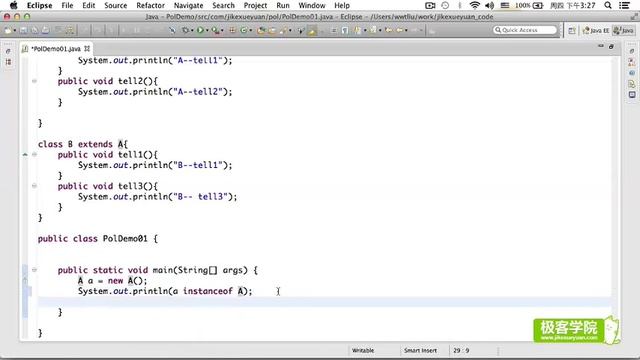640x360 pixels.
Task: Maximize the editor area
Action: click(x=611, y=47)
